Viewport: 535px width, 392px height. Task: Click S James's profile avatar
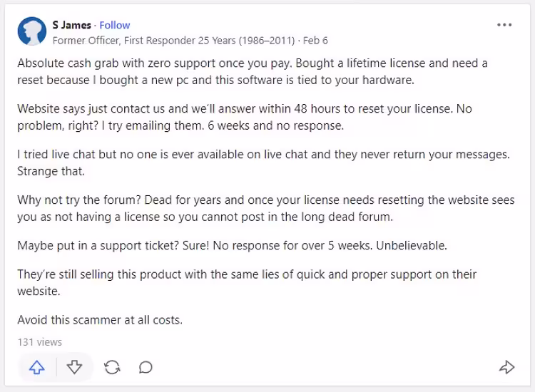32,32
